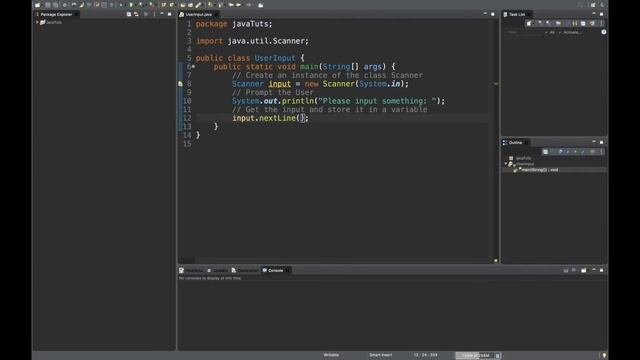Maximize the Console view

(x=602, y=270)
